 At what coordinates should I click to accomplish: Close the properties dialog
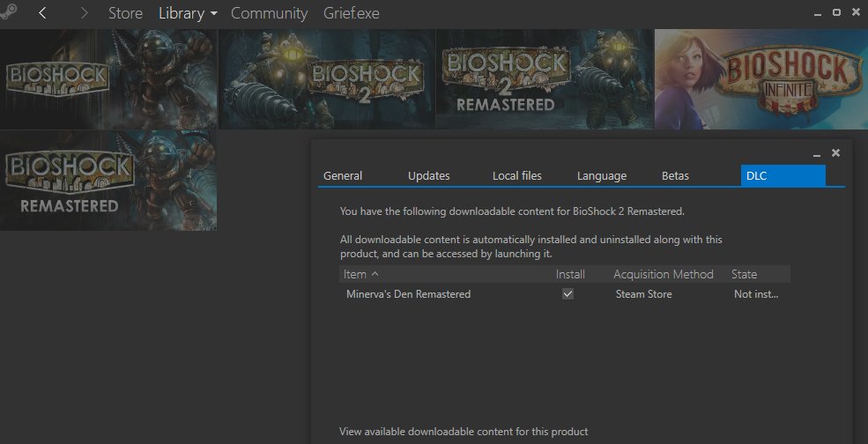(x=836, y=152)
